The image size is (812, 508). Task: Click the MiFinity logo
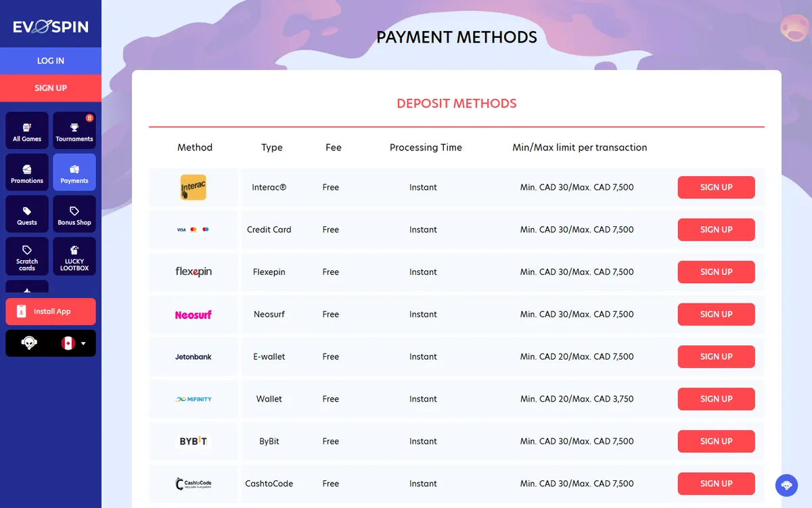194,399
